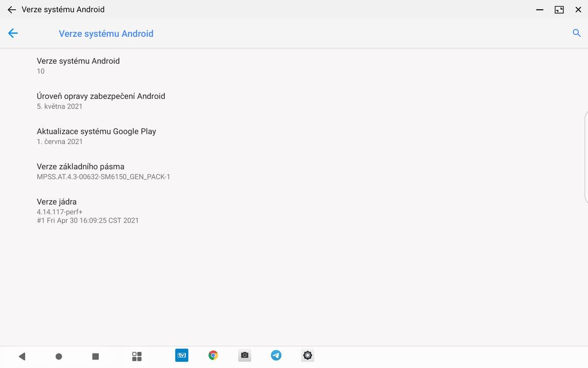The image size is (588, 368).
Task: Open Chrome from the taskbar
Action: [x=213, y=355]
